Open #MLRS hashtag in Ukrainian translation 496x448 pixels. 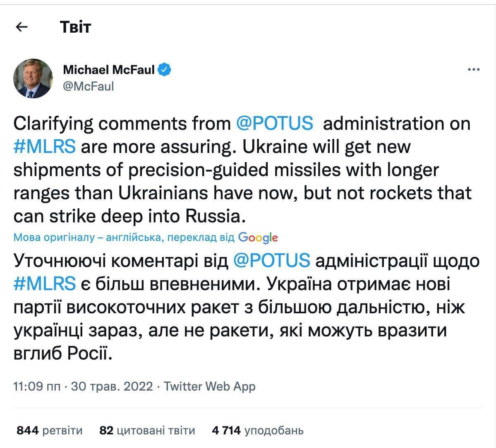[x=45, y=284]
